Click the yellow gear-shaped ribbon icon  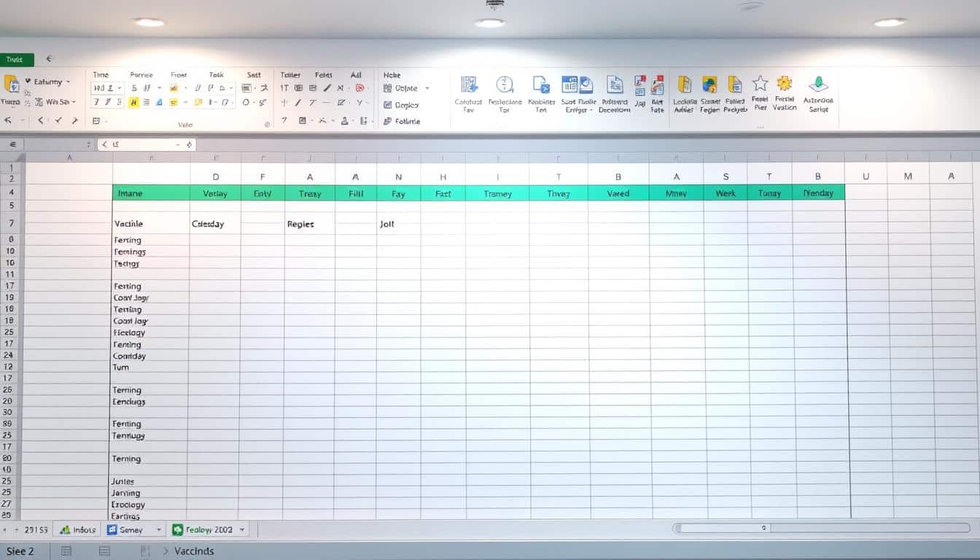[785, 83]
